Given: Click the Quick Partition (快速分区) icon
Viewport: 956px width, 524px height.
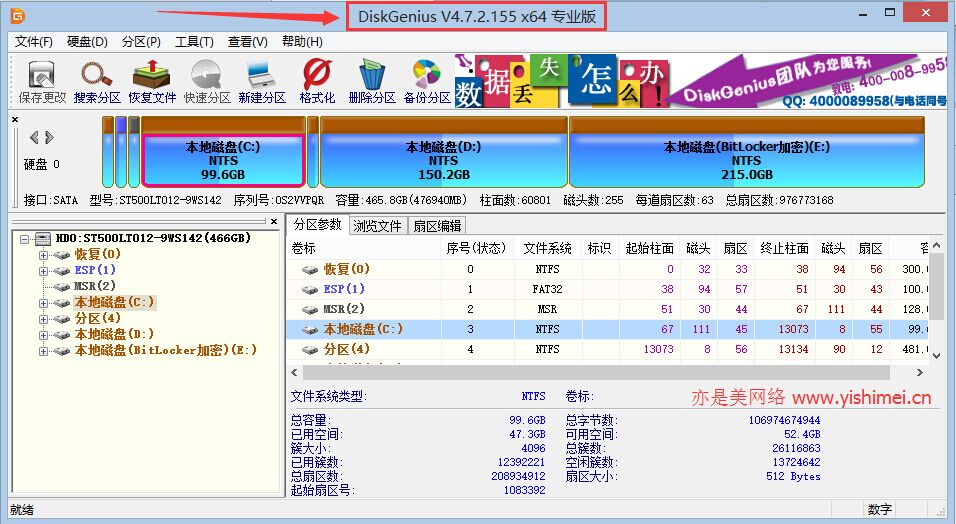Looking at the screenshot, I should [207, 81].
